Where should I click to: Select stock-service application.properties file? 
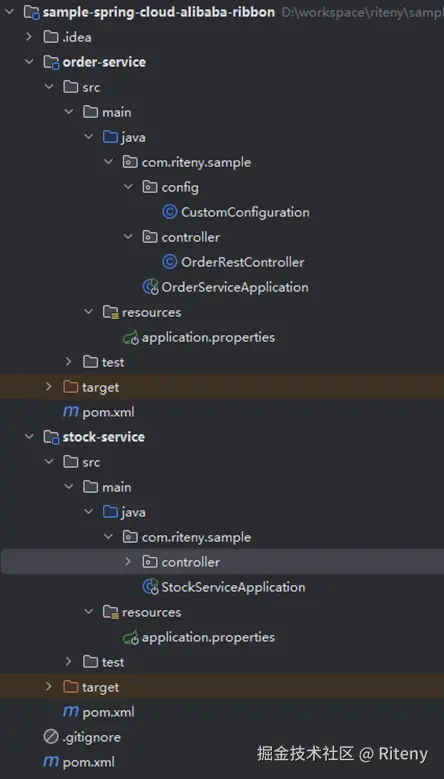coord(208,637)
